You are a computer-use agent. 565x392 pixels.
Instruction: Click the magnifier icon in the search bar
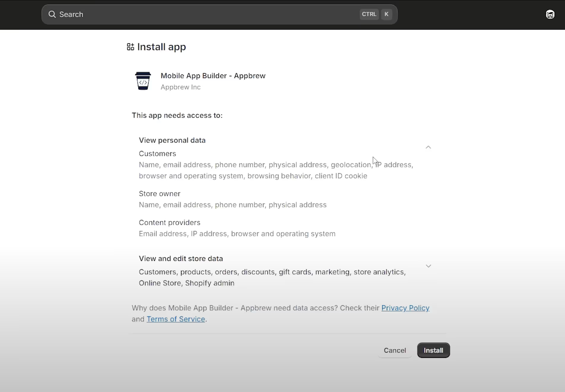point(52,14)
